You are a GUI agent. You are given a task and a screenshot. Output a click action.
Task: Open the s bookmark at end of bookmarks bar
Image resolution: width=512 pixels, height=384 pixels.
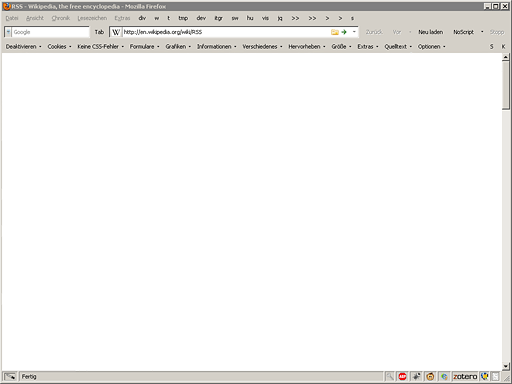point(352,18)
